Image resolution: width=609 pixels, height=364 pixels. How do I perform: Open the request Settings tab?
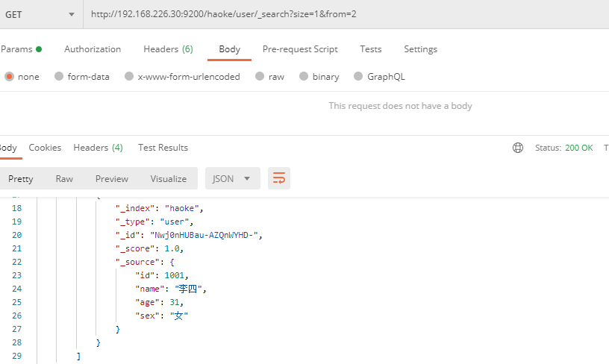tap(420, 49)
